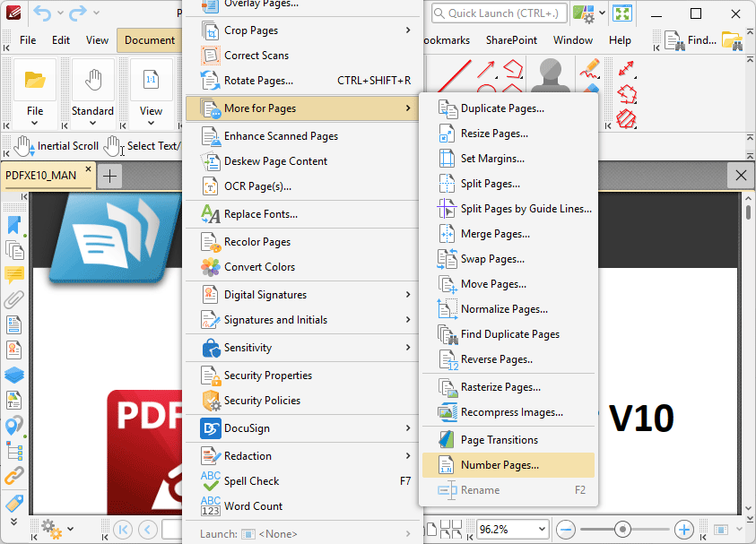The width and height of the screenshot is (756, 544).
Task: Expand the View toolbar dropdown arrow
Action: pos(151,124)
